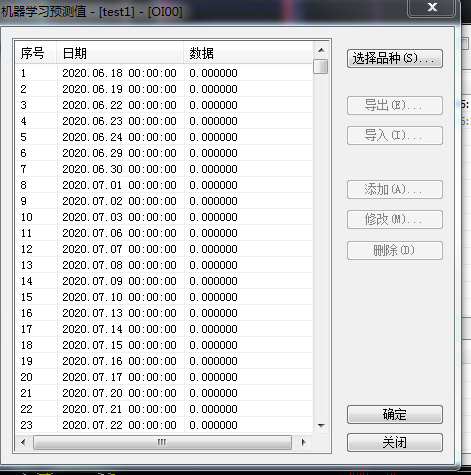
Task: Select row 2020.07.21 00:00:00
Action: point(164,409)
